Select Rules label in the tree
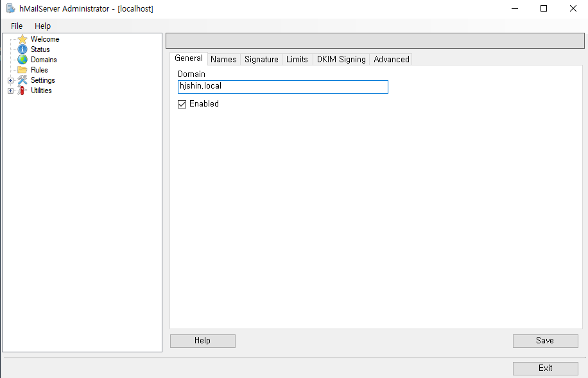The image size is (588, 378). (39, 70)
